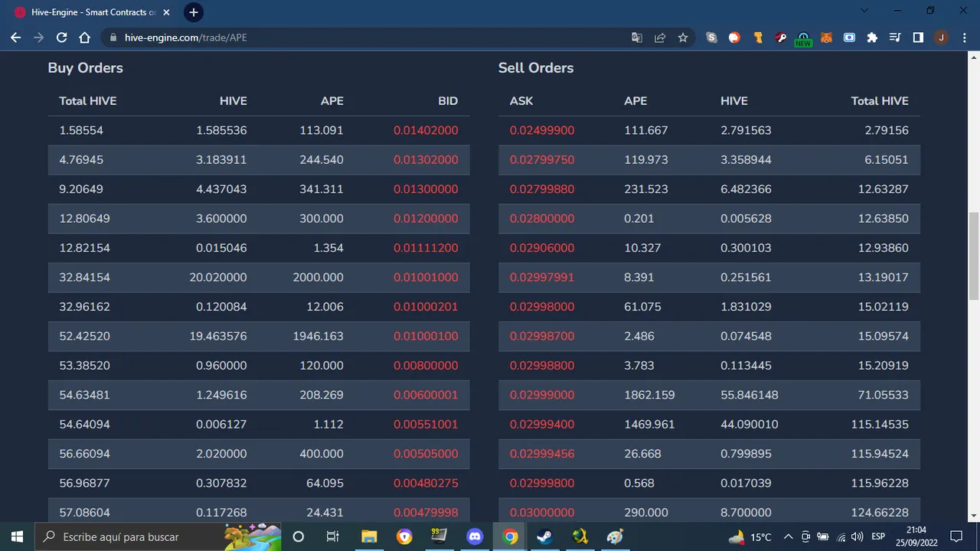980x551 pixels.
Task: Open the media controls icon
Action: click(x=895, y=37)
